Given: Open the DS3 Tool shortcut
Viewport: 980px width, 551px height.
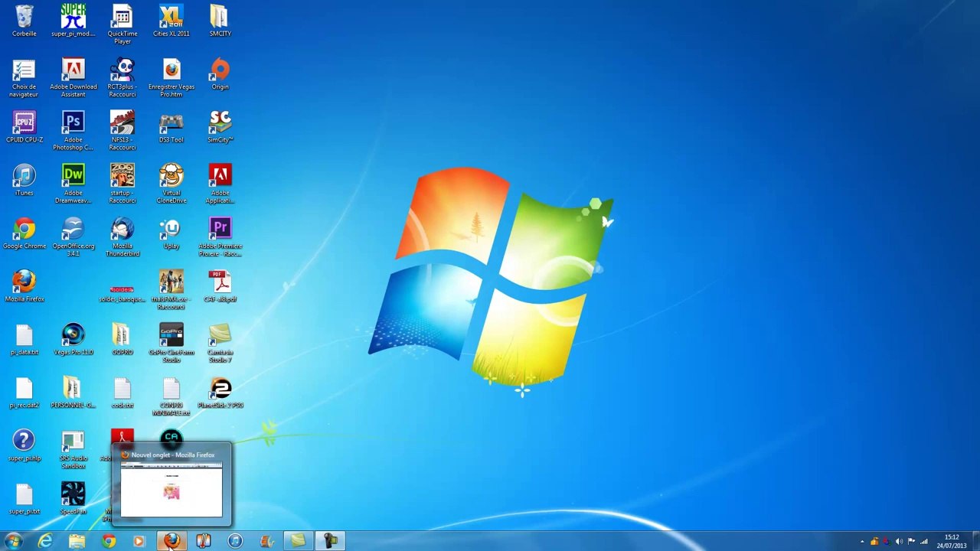Looking at the screenshot, I should (171, 127).
